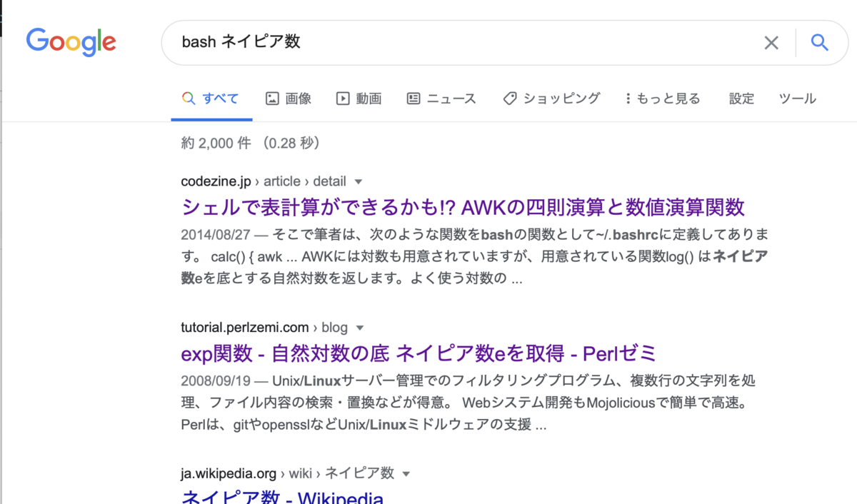Click the 2014/08/27 snippet date
Screen dimensions: 857x504
click(x=214, y=234)
